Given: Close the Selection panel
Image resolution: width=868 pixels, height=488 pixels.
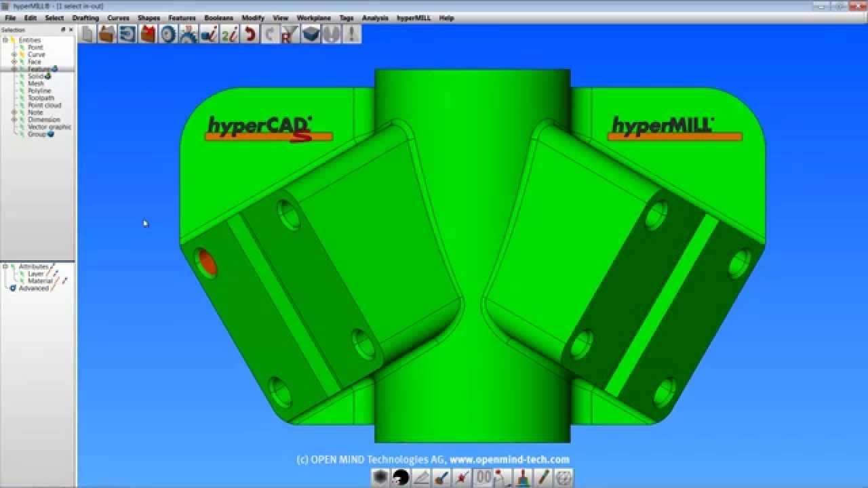Looking at the screenshot, I should 71,30.
